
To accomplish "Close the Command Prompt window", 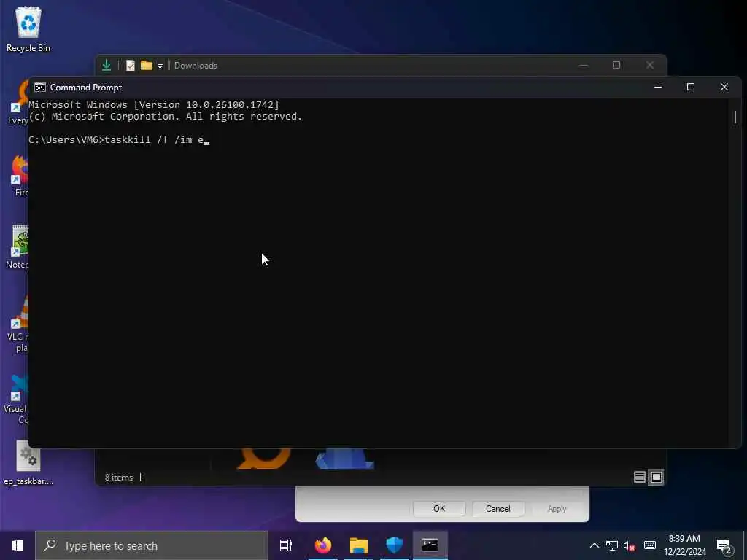I will 724,87.
